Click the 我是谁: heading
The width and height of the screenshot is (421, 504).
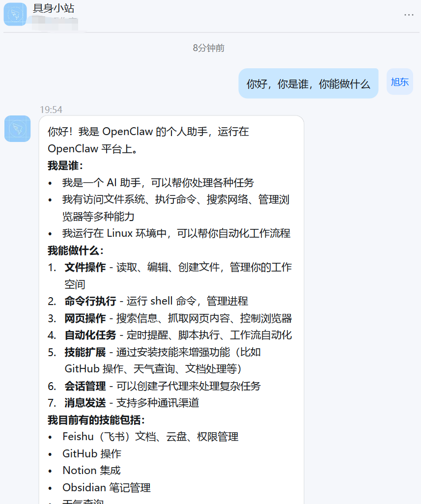65,166
